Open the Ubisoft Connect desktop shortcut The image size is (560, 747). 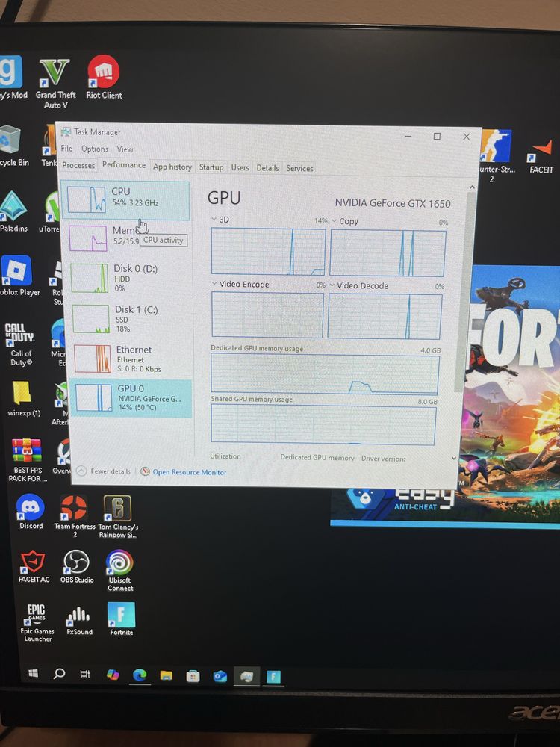(x=119, y=570)
